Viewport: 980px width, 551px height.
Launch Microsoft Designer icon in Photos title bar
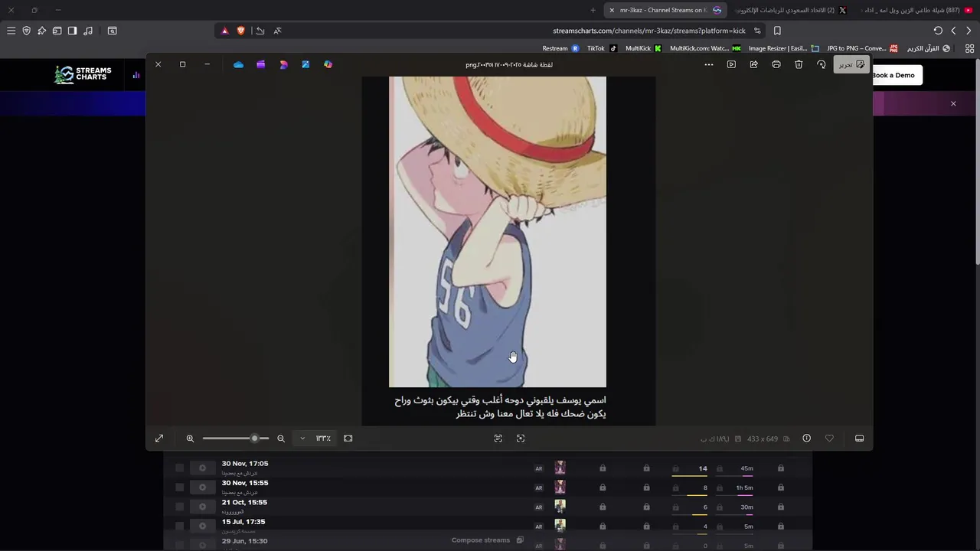[283, 64]
